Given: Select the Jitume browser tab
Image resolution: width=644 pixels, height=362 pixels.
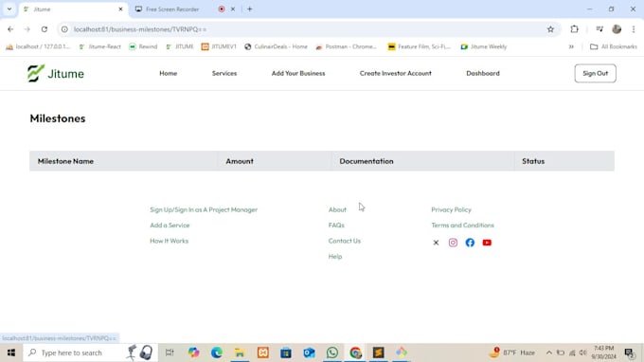Looking at the screenshot, I should [73, 9].
